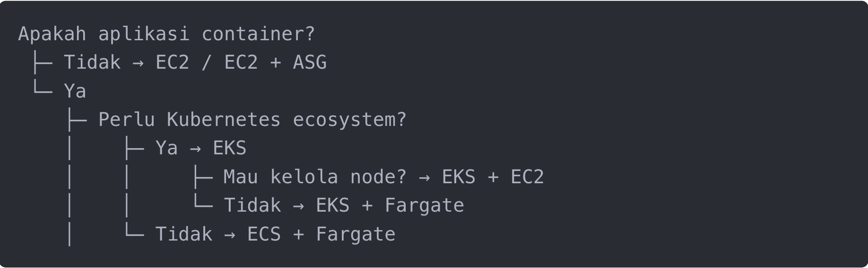Click the "ECS + Fargate" result
The width and height of the screenshot is (868, 268).
point(321,234)
